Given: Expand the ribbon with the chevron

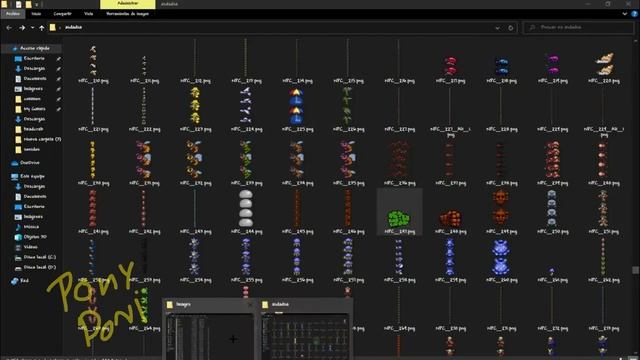Looking at the screenshot, I should click(x=624, y=14).
